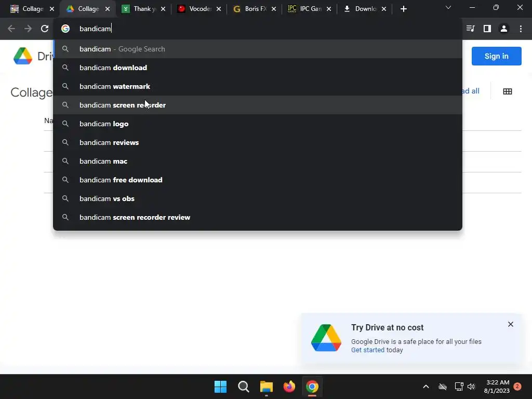Click the Google icon in the address bar

(65, 29)
